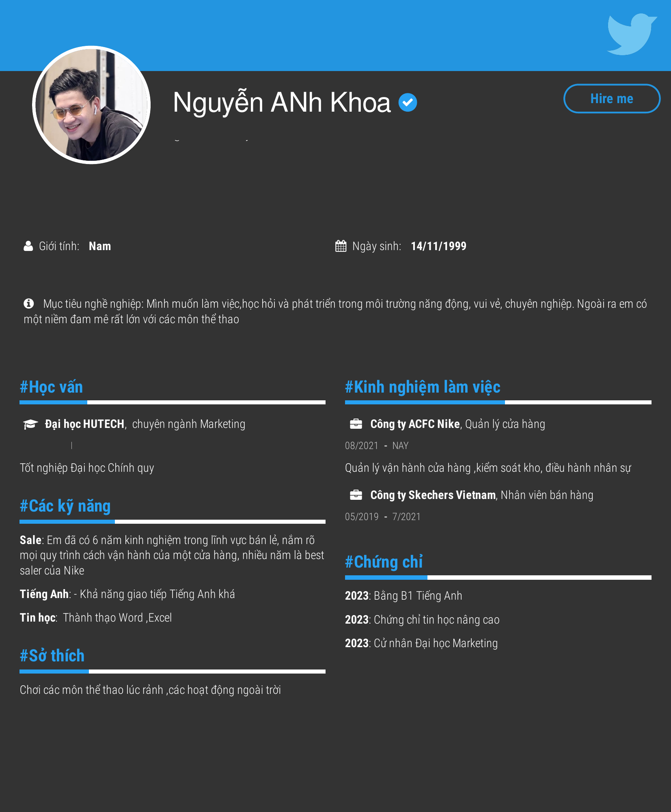Screen dimensions: 671x812
Task: Click the gender person icon
Action: (x=28, y=246)
